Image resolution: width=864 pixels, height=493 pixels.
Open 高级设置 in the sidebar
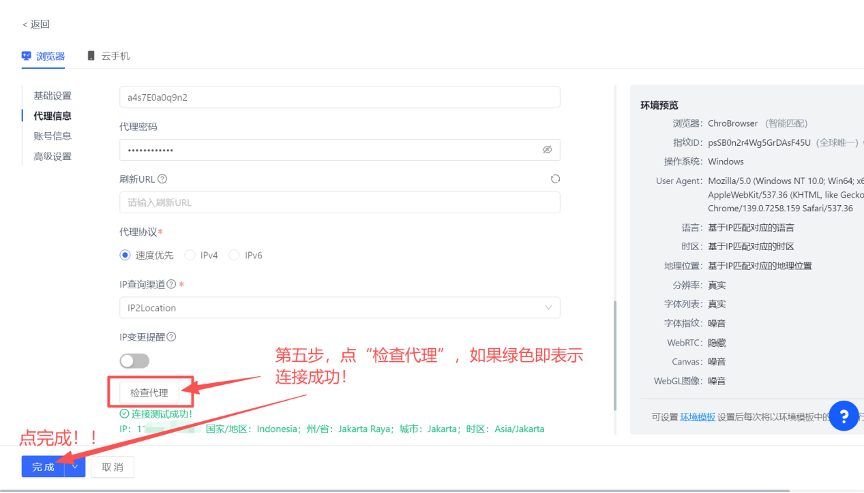tap(52, 156)
